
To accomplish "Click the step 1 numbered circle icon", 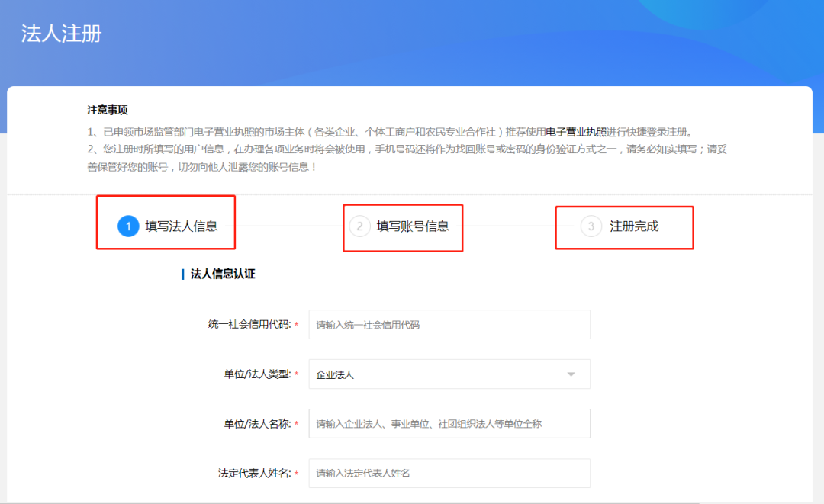I will click(x=128, y=226).
